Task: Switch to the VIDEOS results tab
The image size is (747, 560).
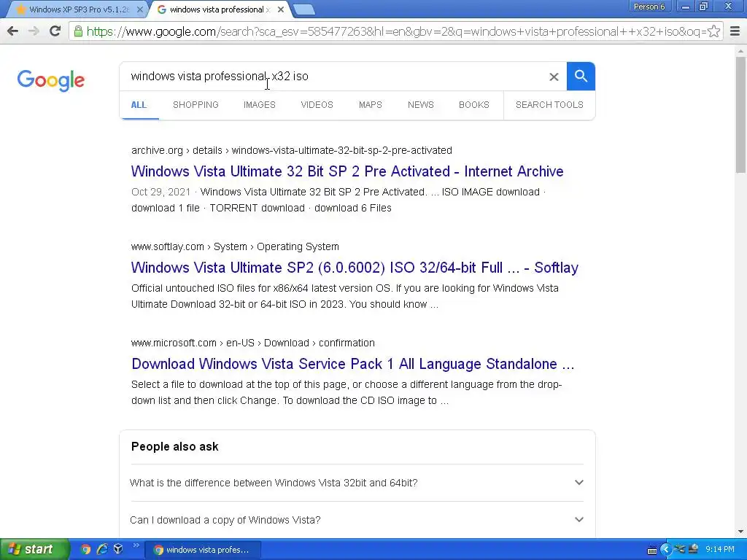Action: pos(317,105)
